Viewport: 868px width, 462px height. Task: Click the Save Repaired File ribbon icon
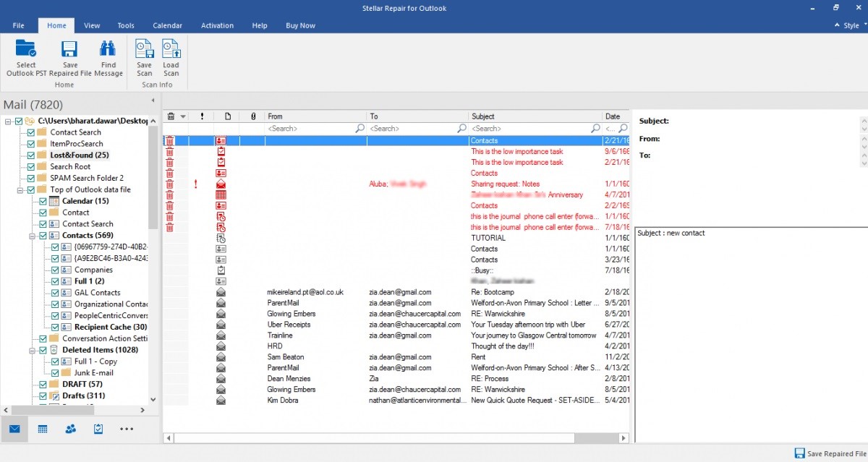click(69, 49)
